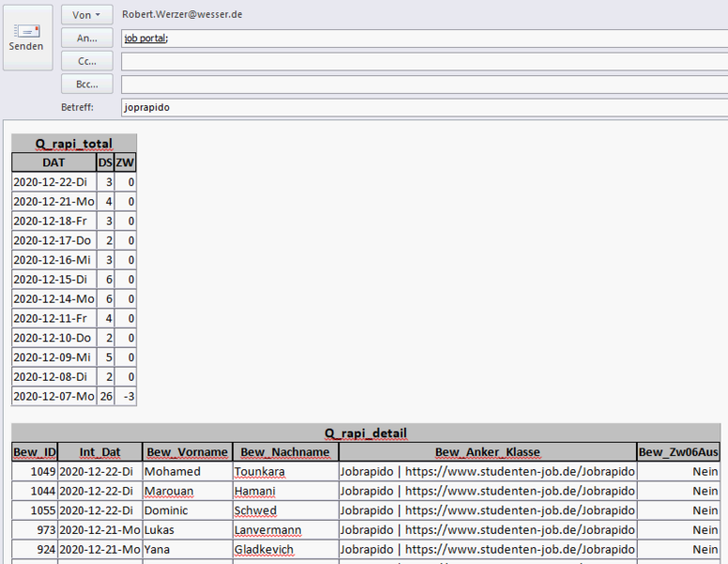Open the Von sender dropdown
Image resolution: width=728 pixels, height=564 pixels.
point(86,15)
